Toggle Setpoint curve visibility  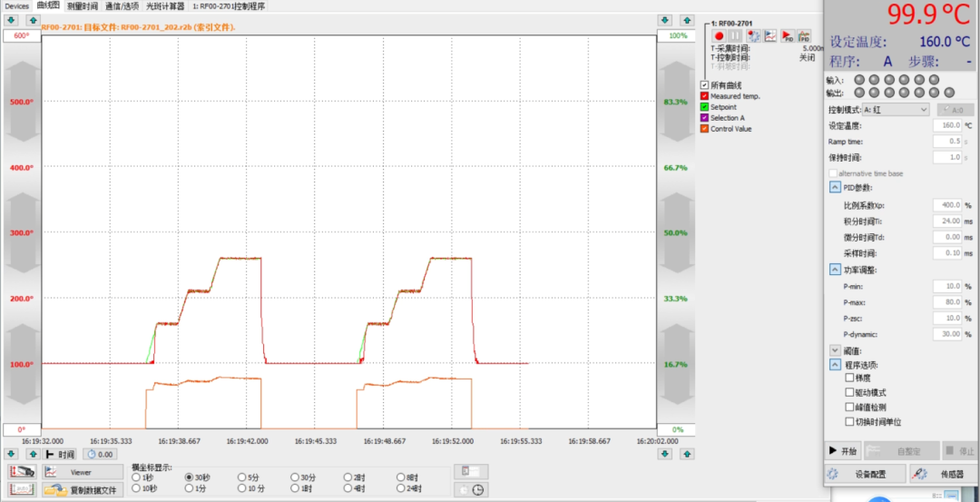704,107
